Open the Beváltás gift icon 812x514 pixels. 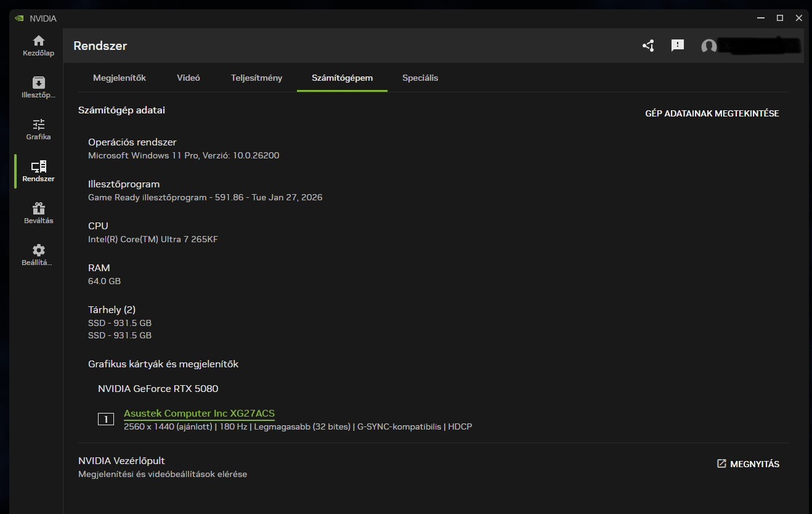(x=39, y=208)
